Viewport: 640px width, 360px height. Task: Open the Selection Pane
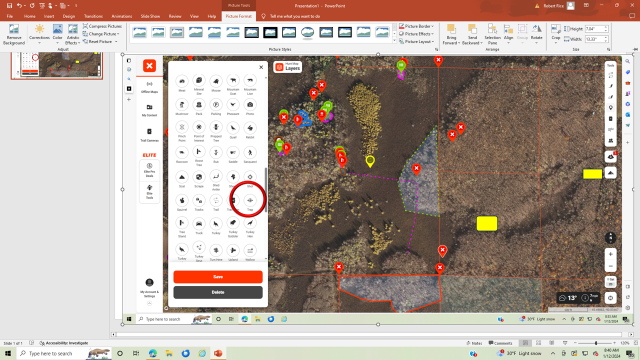click(x=492, y=34)
